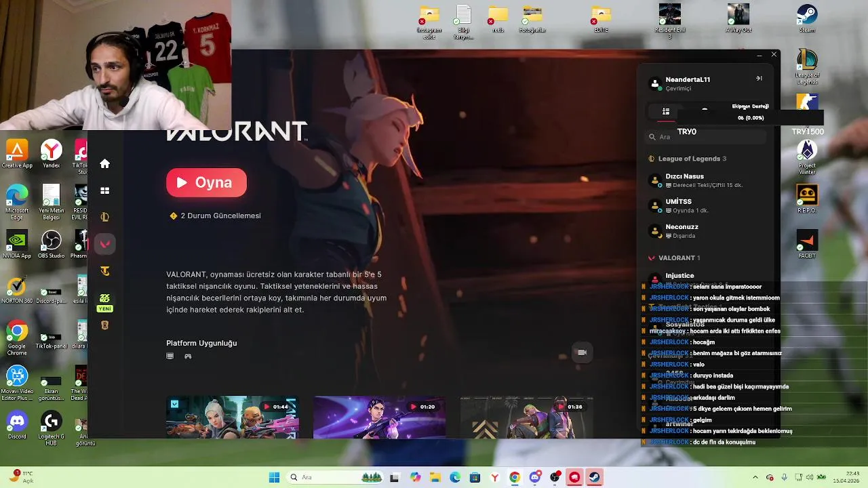
Task: Open the Instagram edite desktop folder
Action: [x=429, y=22]
